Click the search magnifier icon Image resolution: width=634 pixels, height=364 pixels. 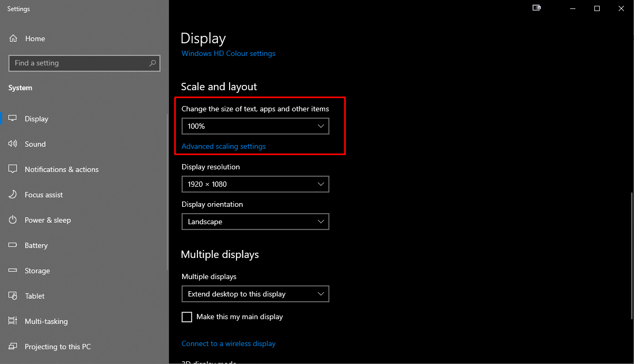click(153, 63)
